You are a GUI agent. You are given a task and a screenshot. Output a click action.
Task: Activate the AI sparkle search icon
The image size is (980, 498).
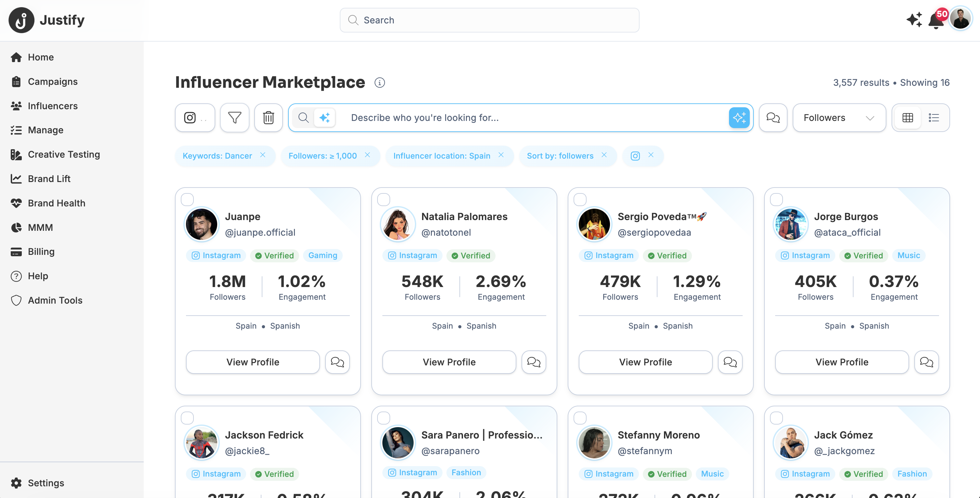coord(739,118)
